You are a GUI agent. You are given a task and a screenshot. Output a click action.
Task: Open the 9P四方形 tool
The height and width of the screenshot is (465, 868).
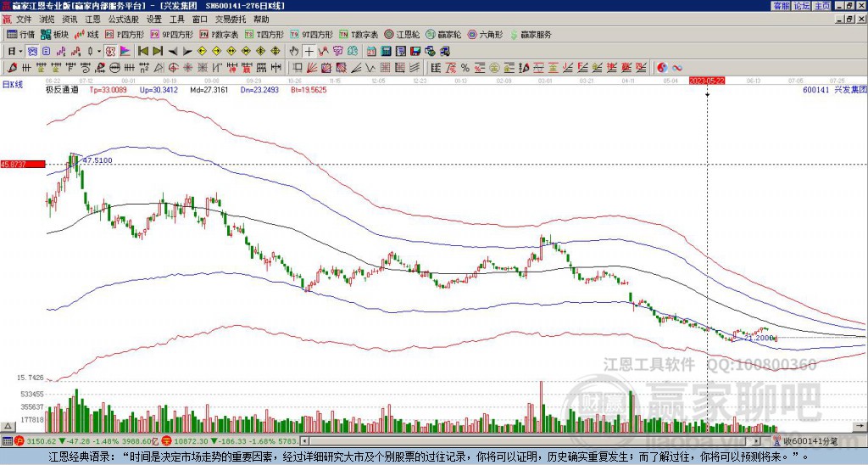171,34
